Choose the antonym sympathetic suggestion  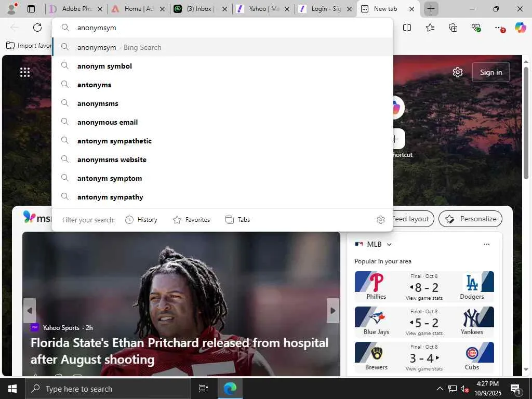pos(222,141)
